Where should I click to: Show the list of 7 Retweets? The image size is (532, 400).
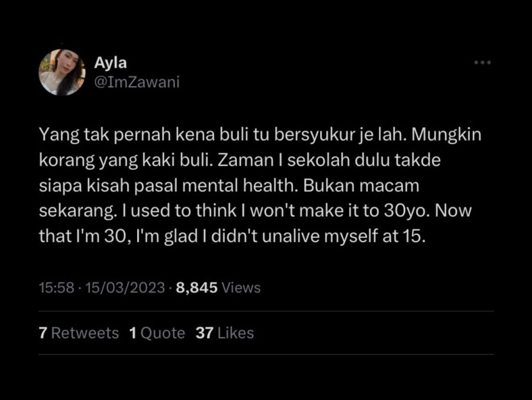[79, 333]
